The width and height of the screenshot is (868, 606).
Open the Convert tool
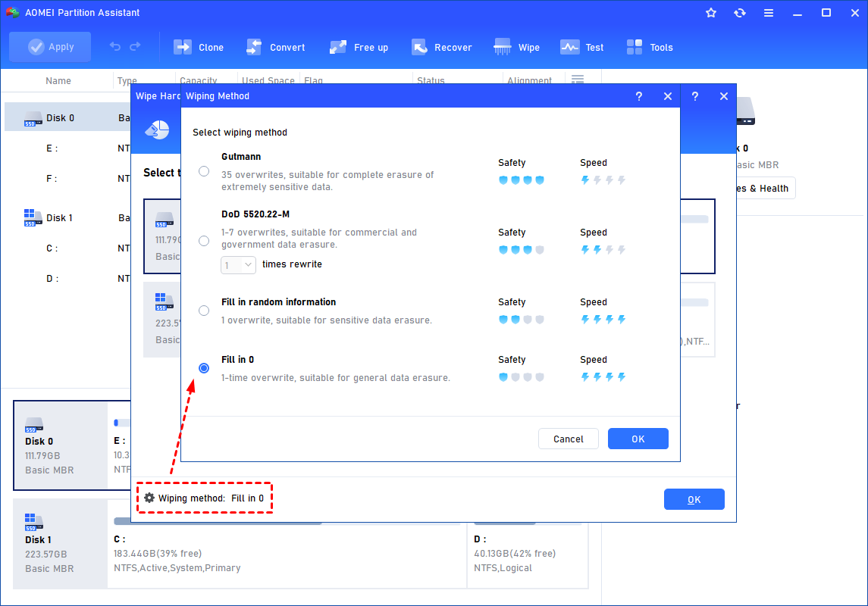pyautogui.click(x=254, y=47)
